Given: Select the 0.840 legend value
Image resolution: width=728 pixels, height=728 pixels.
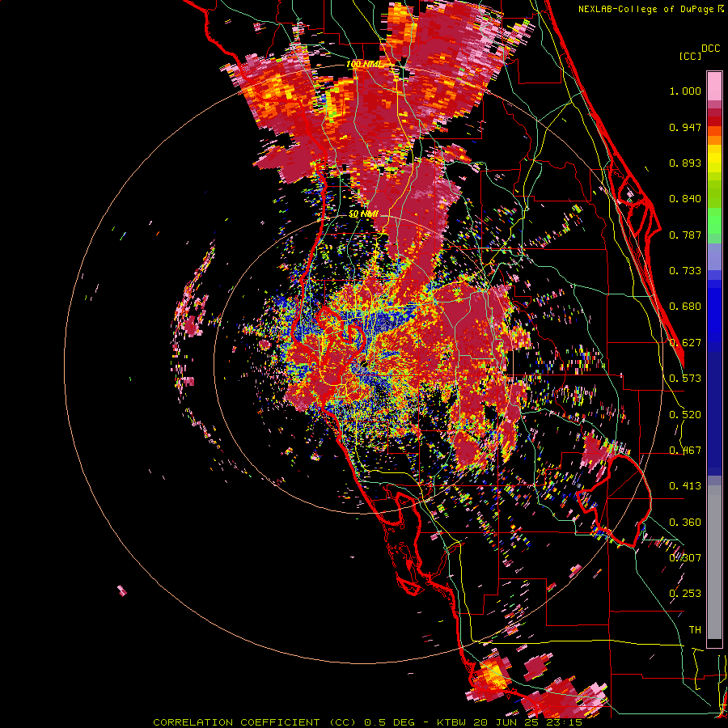Looking at the screenshot, I should (685, 199).
